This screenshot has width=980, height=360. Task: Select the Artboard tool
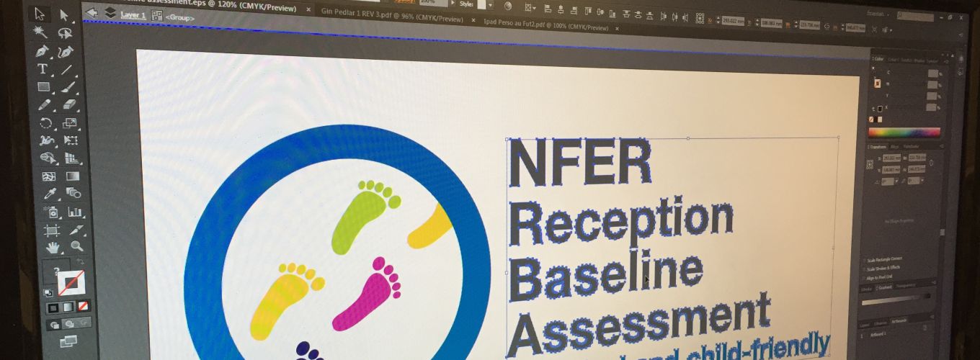pos(52,231)
